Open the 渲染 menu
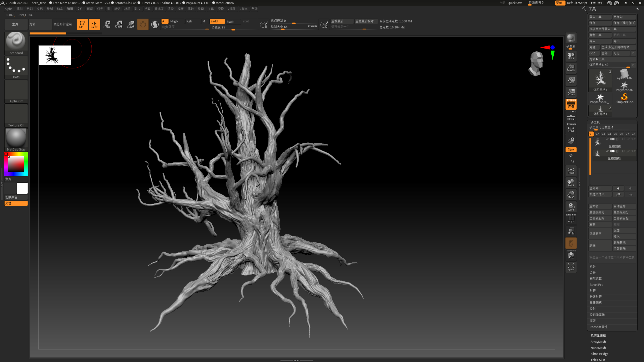644x362 pixels. (x=170, y=9)
